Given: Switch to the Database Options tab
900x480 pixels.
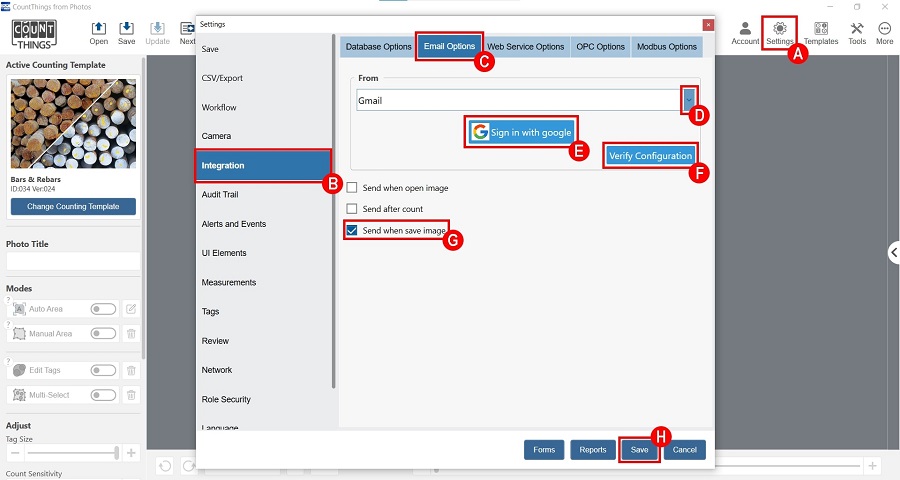Looking at the screenshot, I should 377,46.
